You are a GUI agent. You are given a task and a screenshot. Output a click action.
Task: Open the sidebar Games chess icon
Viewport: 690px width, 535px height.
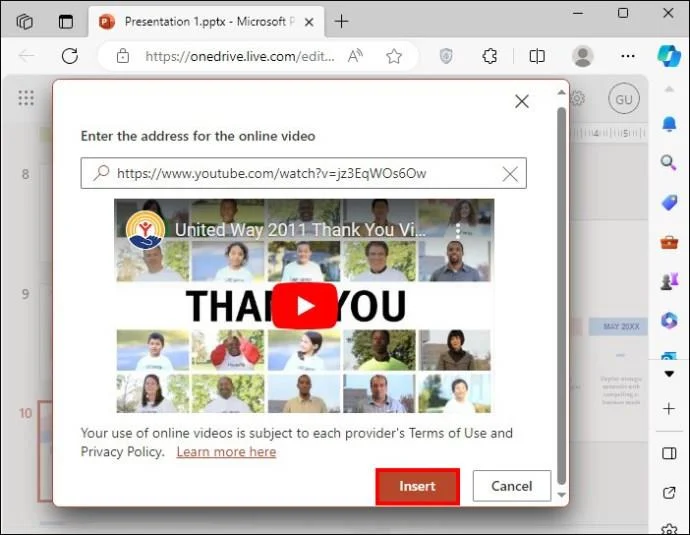[x=669, y=281]
